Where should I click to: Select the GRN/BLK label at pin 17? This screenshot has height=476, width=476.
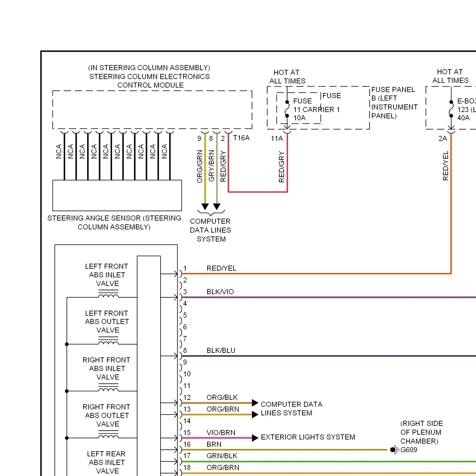tap(222, 456)
